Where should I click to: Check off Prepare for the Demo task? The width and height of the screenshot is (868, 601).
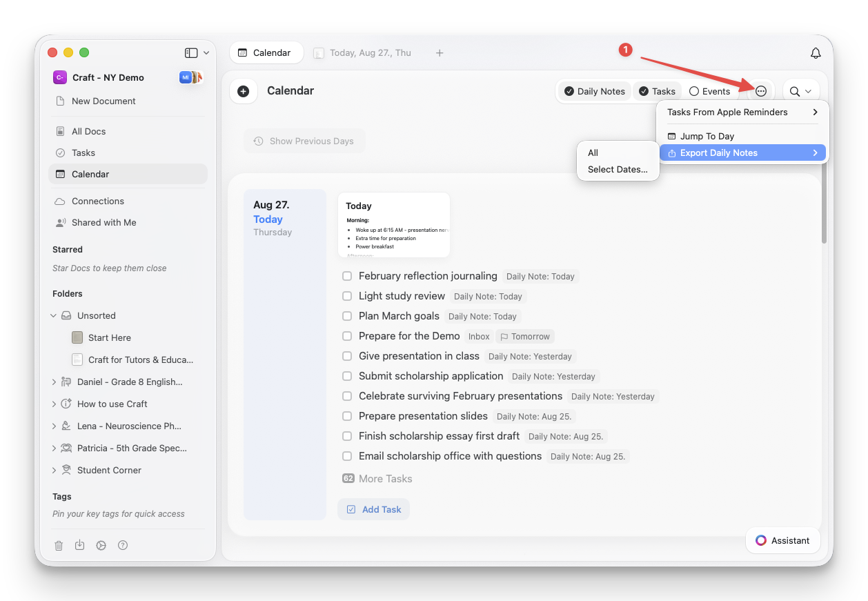(x=347, y=336)
